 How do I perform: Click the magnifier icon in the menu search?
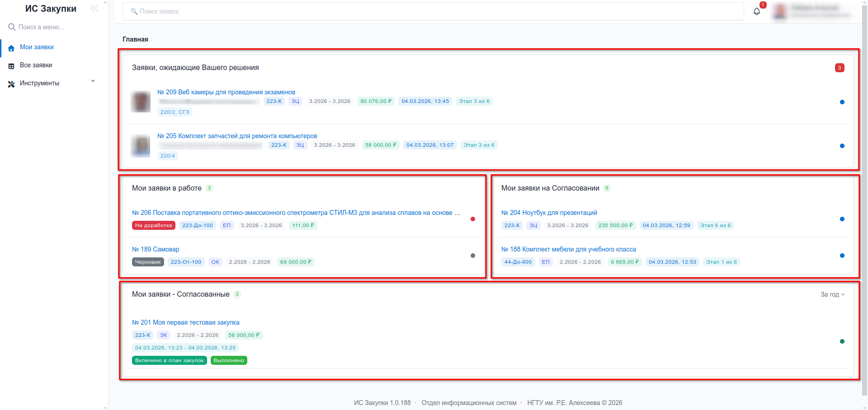12,27
